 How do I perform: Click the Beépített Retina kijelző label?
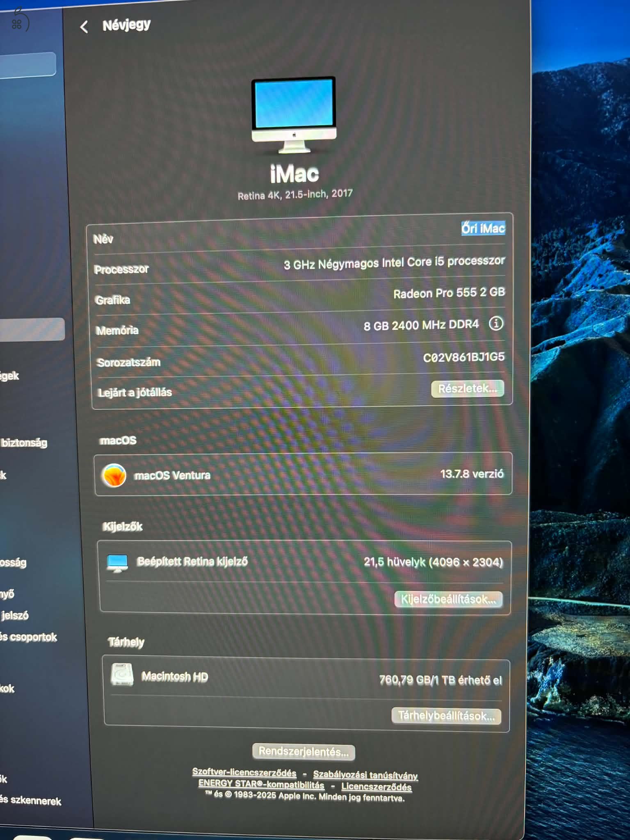[x=192, y=562]
